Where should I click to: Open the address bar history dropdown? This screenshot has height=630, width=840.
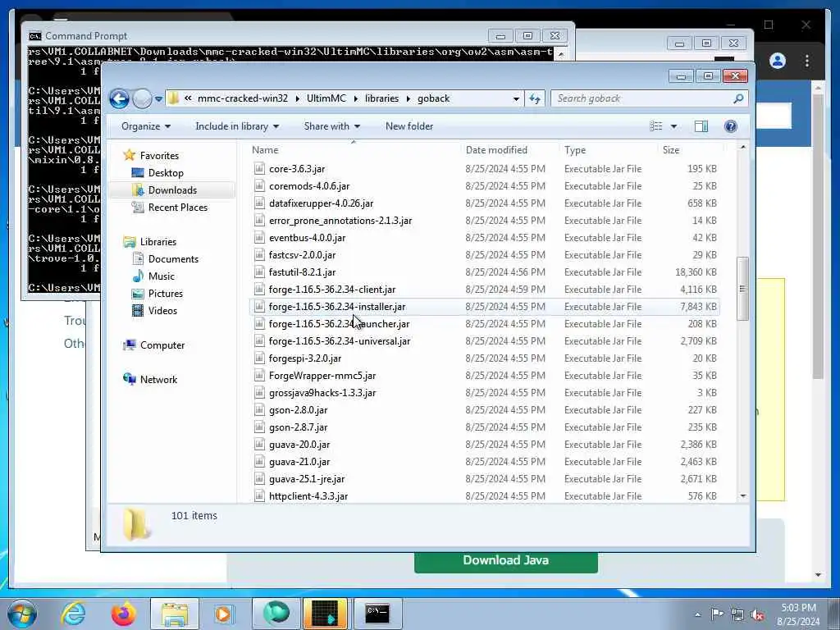pyautogui.click(x=516, y=99)
